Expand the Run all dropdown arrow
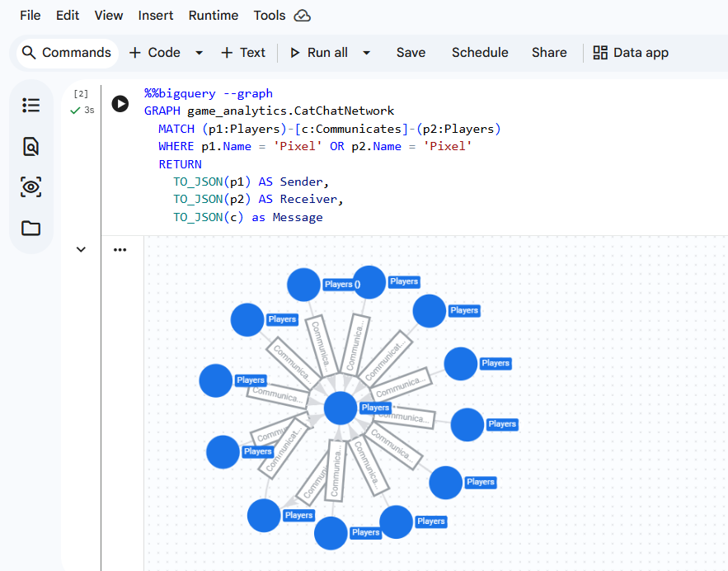The width and height of the screenshot is (728, 571). pyautogui.click(x=366, y=52)
